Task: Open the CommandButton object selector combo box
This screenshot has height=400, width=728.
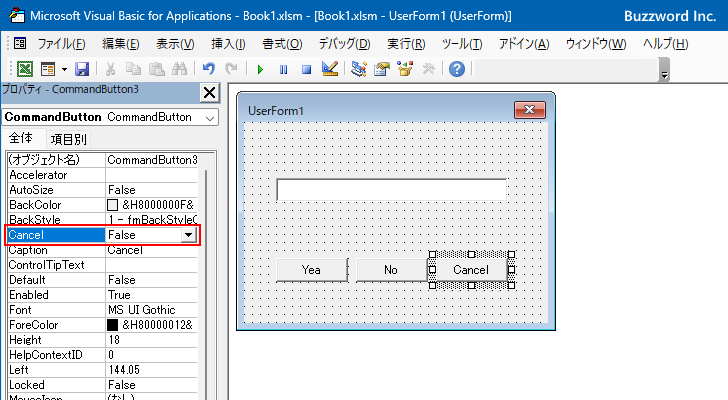Action: pyautogui.click(x=110, y=117)
